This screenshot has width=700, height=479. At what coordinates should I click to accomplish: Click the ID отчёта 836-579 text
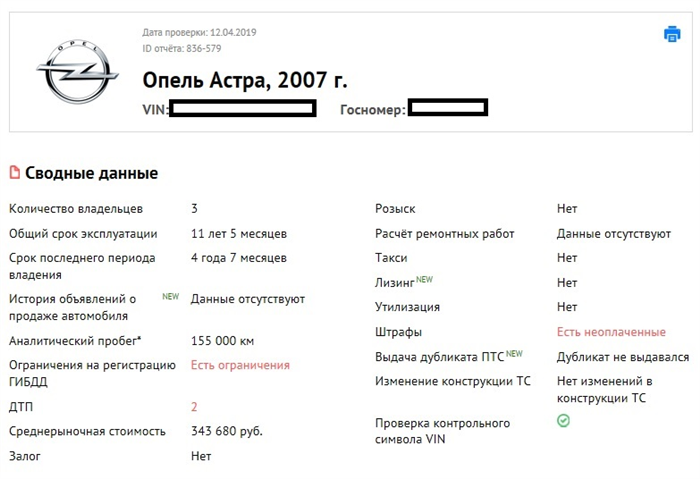(x=182, y=48)
